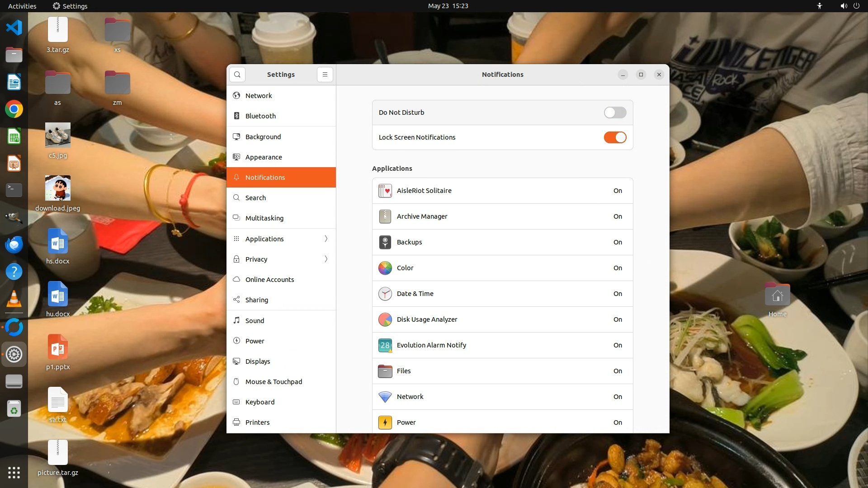Click the clock in the top bar
This screenshot has height=488, width=868.
448,6
